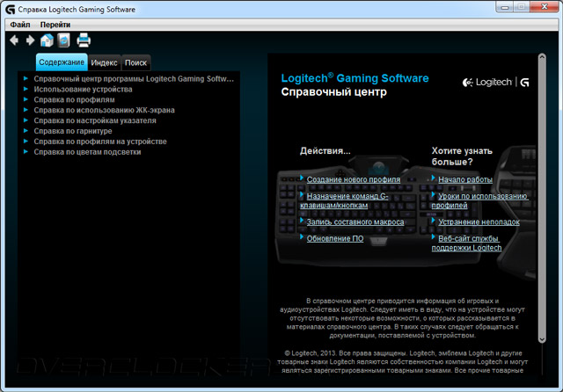Select the Справка по профилям topic
563x392 pixels.
pyautogui.click(x=74, y=99)
